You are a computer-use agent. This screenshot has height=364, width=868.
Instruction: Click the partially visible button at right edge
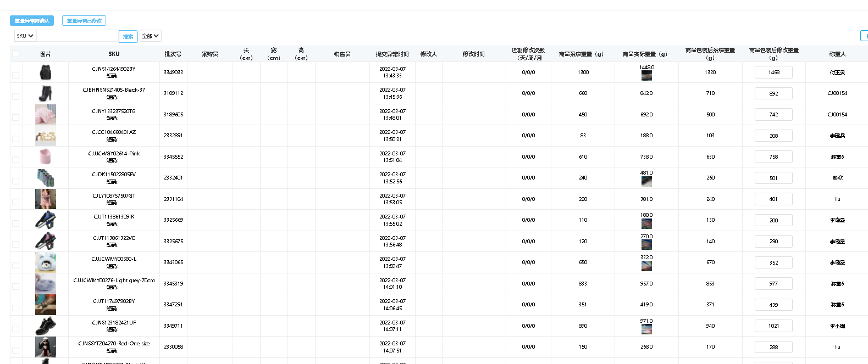click(x=864, y=36)
